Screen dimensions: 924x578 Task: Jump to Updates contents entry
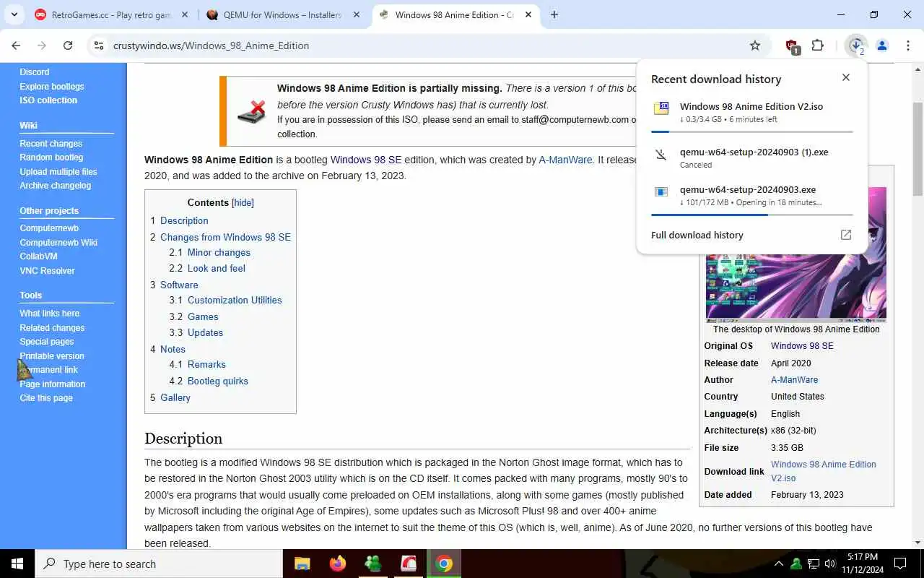click(x=205, y=332)
